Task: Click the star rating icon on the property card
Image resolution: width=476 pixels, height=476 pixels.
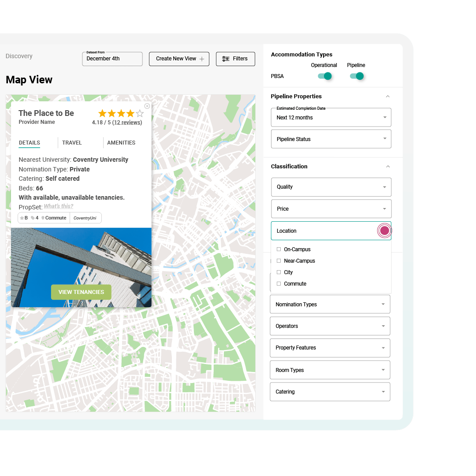Action: coord(120,113)
